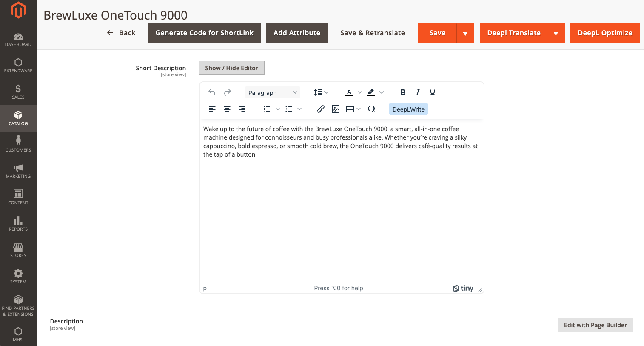Apply text color with A icon
The image size is (644, 346).
point(349,92)
